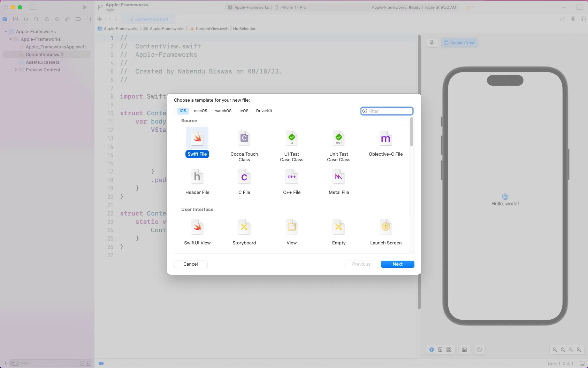This screenshot has width=588, height=368.
Task: Switch to the tvOS platform tab
Action: pos(244,111)
